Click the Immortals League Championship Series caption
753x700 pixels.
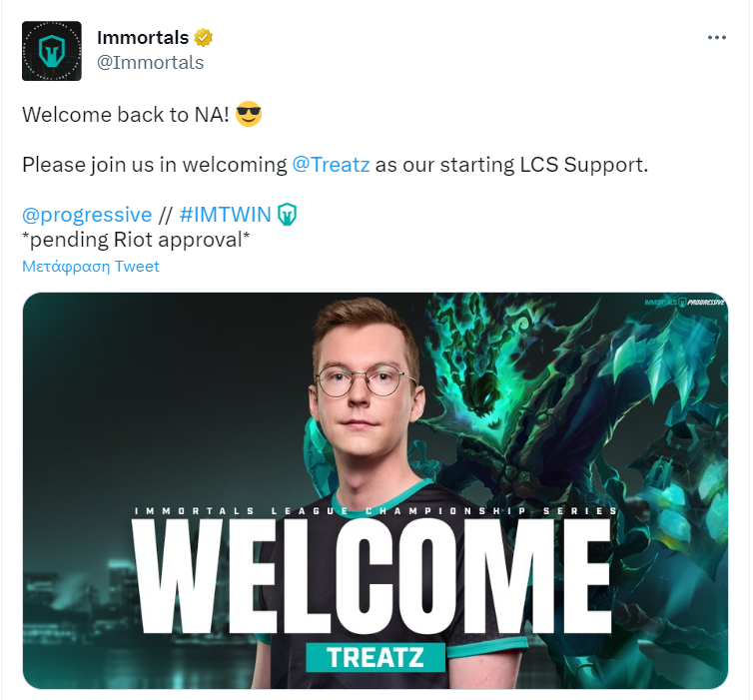[x=376, y=511]
